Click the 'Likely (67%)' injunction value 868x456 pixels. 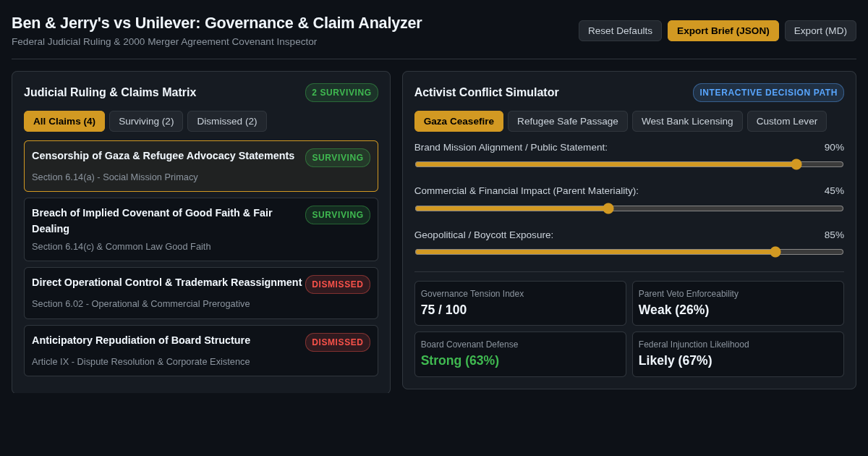click(676, 360)
